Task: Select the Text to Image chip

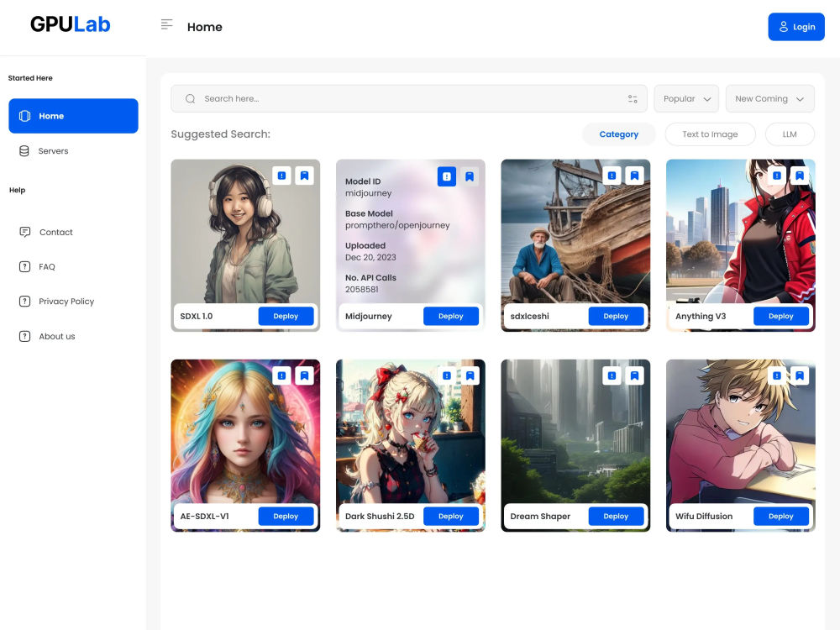Action: (710, 134)
